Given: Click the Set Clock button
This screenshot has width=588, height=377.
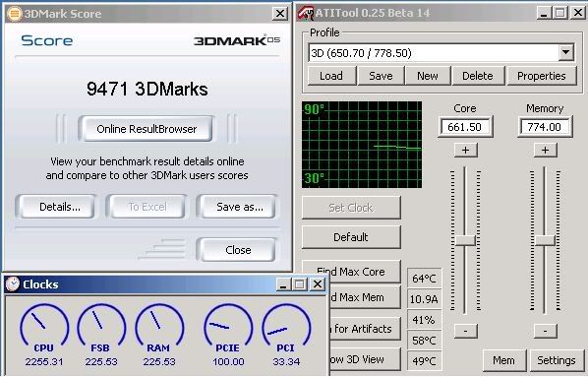Looking at the screenshot, I should (351, 208).
